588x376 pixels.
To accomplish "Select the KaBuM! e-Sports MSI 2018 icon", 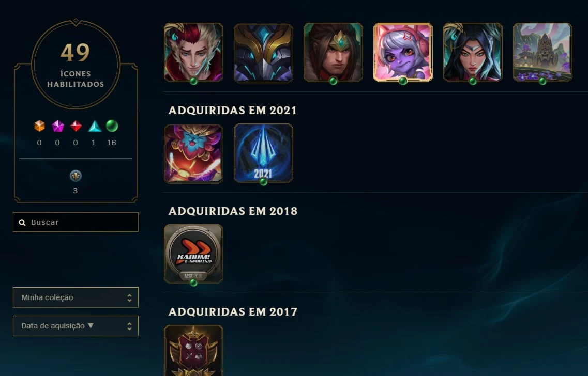I will point(193,254).
